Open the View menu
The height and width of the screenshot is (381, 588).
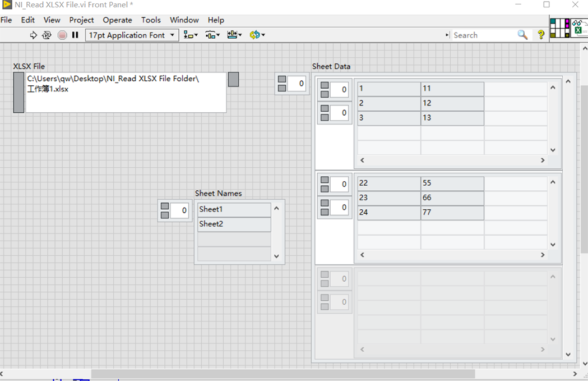point(52,20)
